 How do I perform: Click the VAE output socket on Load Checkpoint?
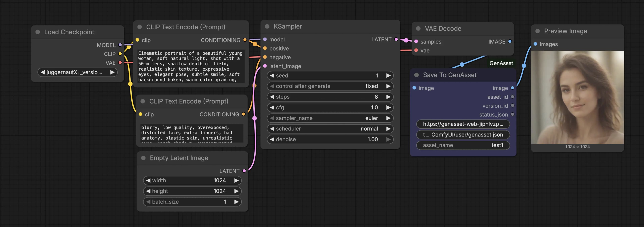(120, 63)
